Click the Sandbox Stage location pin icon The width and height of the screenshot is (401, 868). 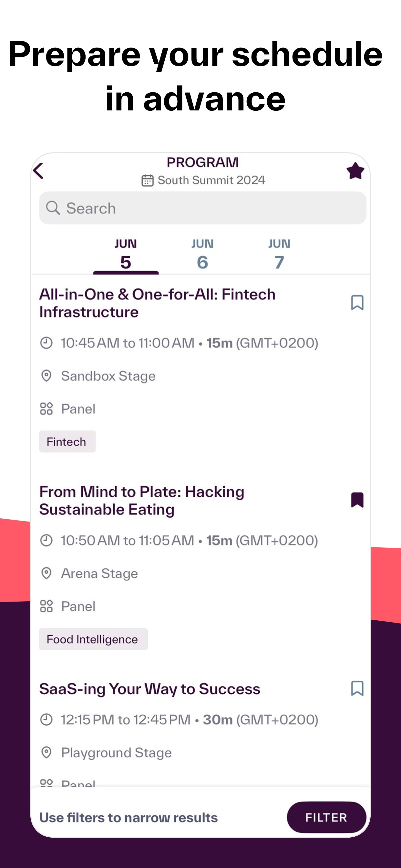click(46, 376)
